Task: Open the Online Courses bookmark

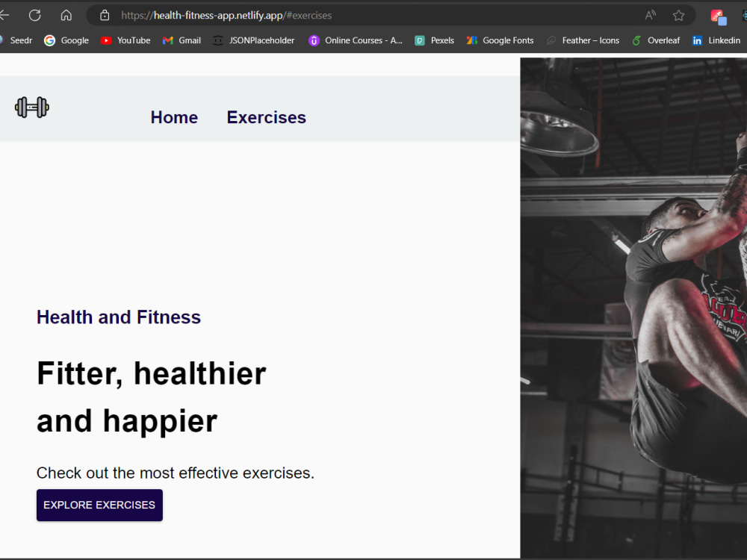Action: click(x=356, y=40)
